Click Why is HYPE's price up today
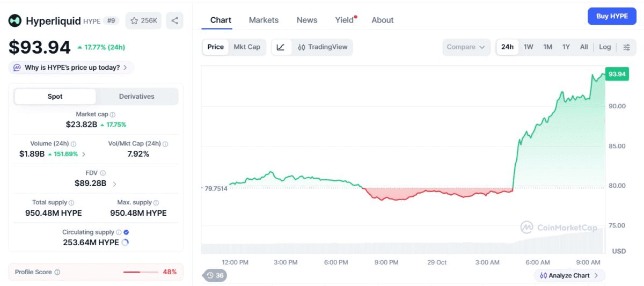This screenshot has height=286, width=644. click(x=72, y=68)
